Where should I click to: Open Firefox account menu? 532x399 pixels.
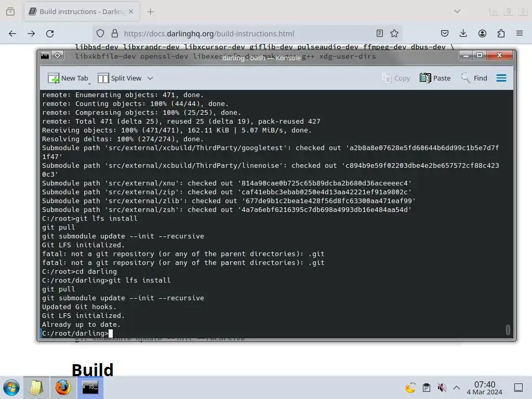pos(482,34)
